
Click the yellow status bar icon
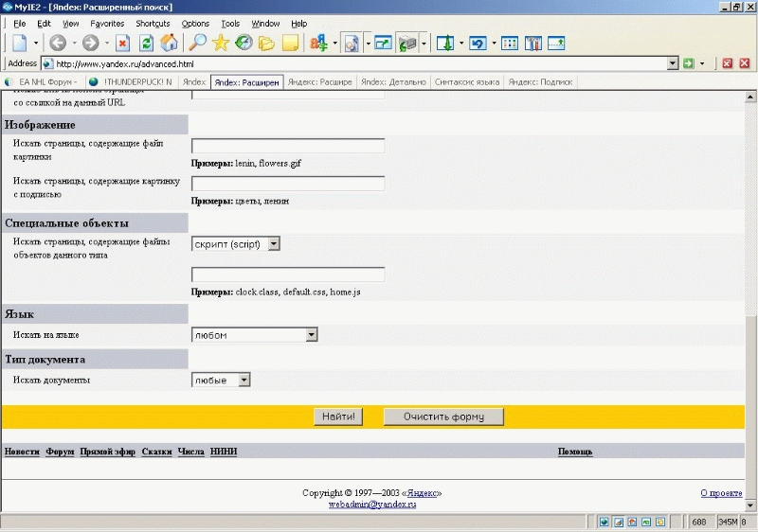point(660,522)
